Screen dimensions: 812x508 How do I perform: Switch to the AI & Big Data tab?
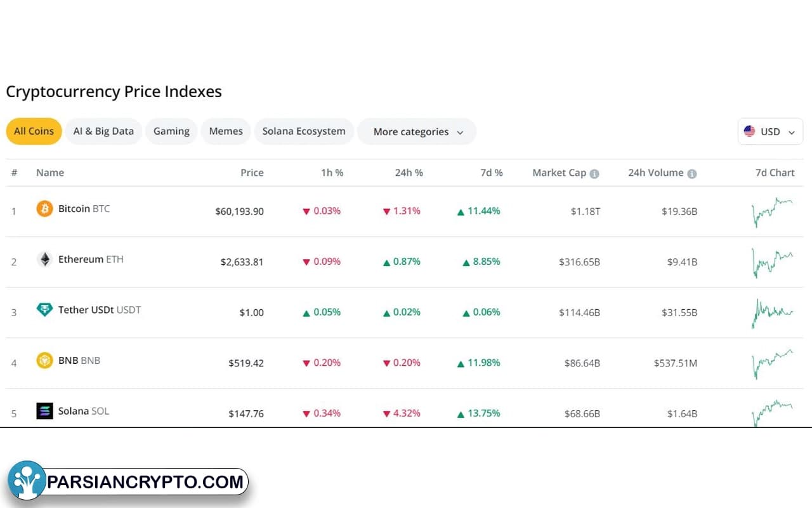point(103,131)
